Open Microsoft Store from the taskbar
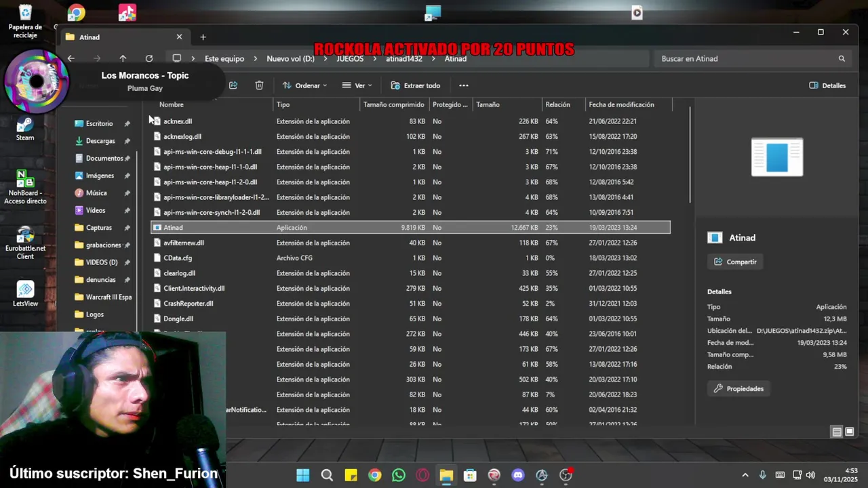This screenshot has width=868, height=488. [x=470, y=475]
